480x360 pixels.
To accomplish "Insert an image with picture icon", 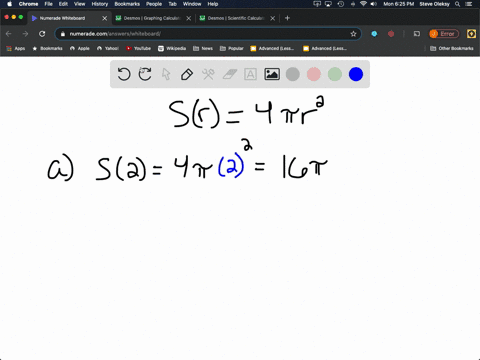I will [272, 74].
